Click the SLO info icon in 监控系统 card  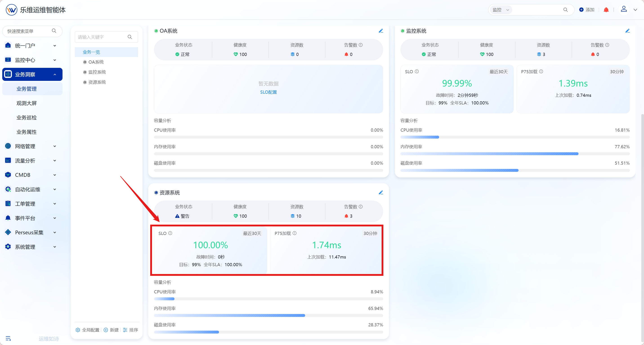pos(417,71)
